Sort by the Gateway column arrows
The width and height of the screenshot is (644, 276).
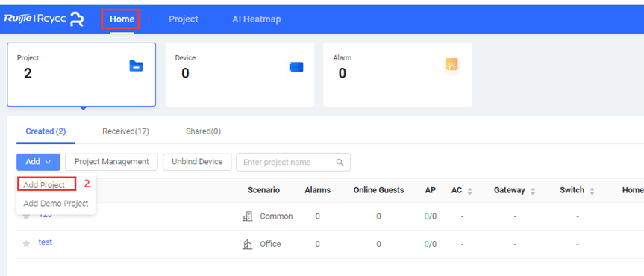tap(533, 191)
